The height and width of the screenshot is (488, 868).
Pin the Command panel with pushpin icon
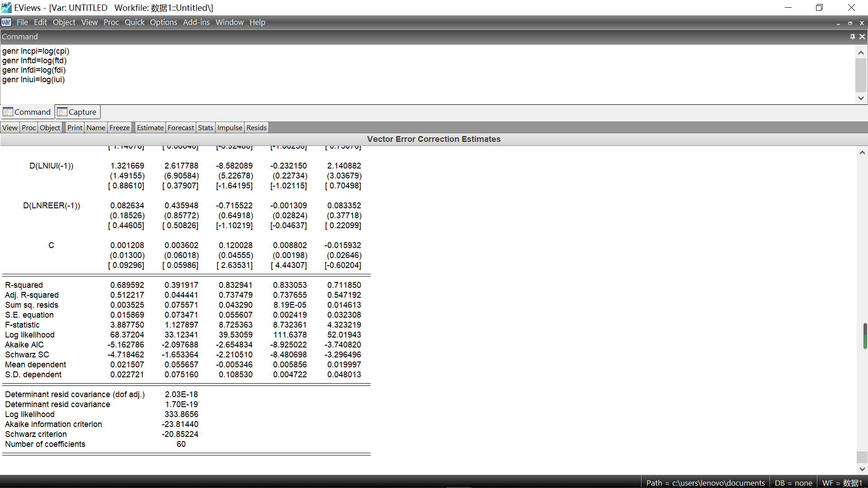[x=853, y=37]
